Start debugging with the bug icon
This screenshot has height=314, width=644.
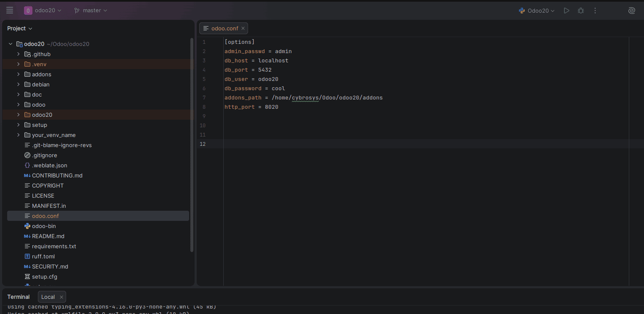(x=581, y=11)
